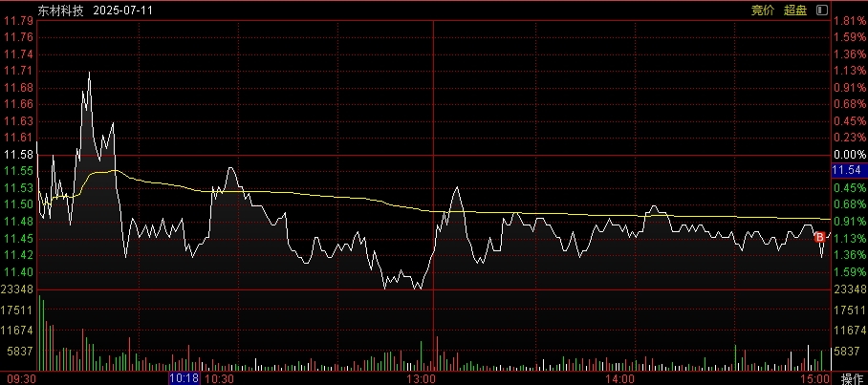Click the 13:00 time axis label

pos(423,379)
